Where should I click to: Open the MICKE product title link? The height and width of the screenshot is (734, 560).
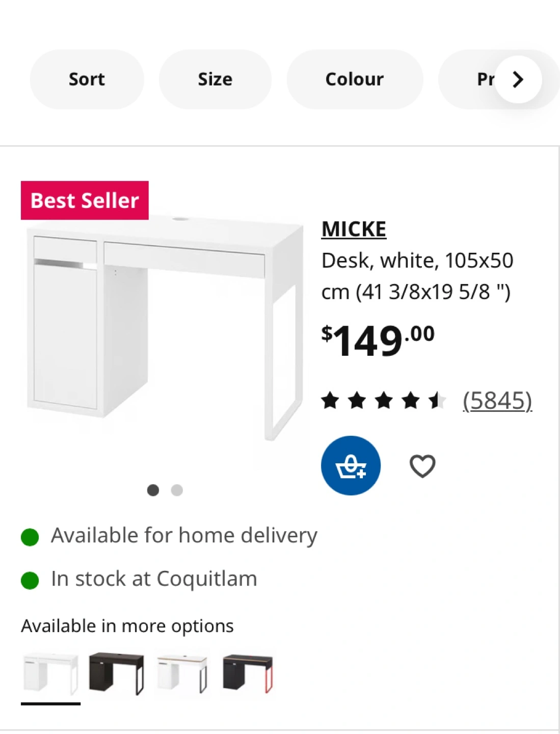(354, 229)
